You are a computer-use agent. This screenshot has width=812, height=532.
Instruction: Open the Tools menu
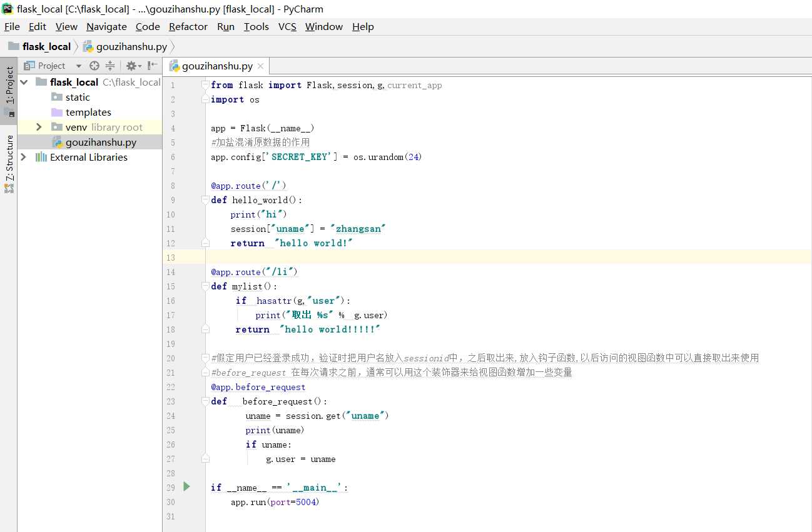pos(256,26)
